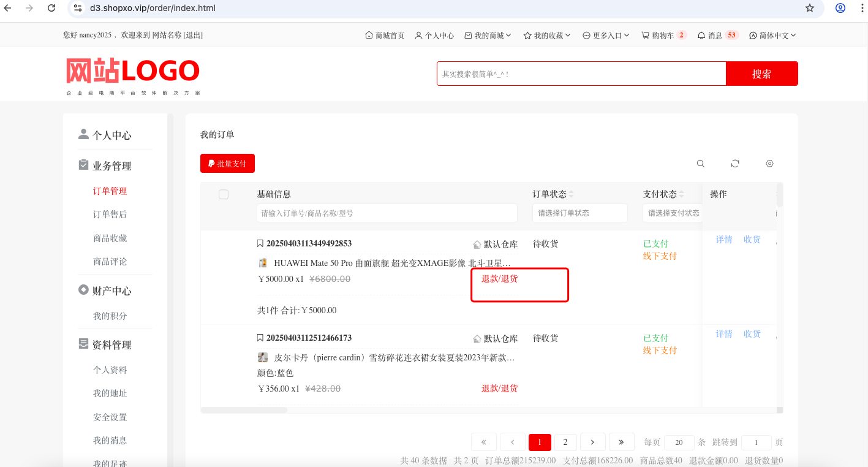Open the 请选择订单状态 filter dropdown
Image resolution: width=868 pixels, height=467 pixels.
point(580,213)
